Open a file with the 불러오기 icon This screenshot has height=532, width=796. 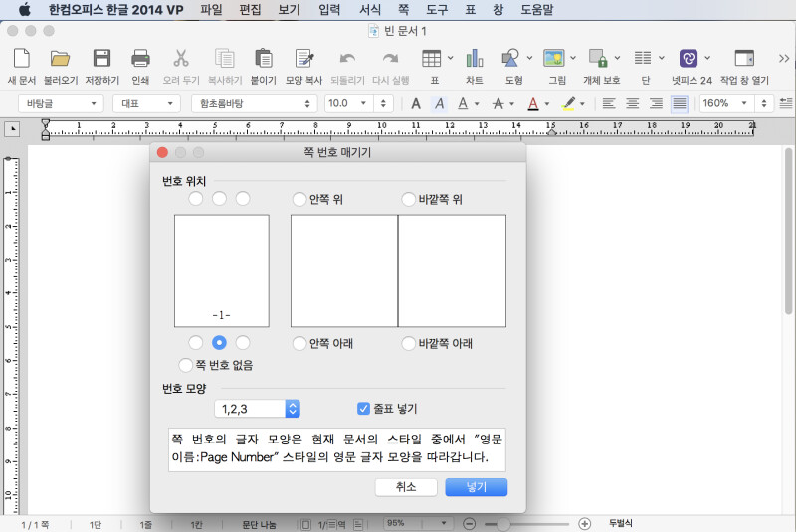click(60, 59)
